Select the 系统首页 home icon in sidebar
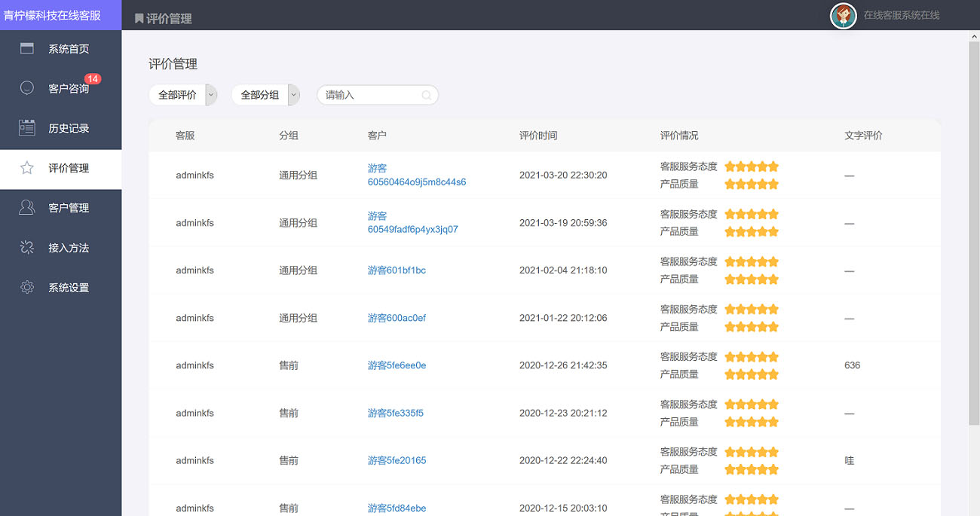The image size is (980, 516). [x=26, y=47]
